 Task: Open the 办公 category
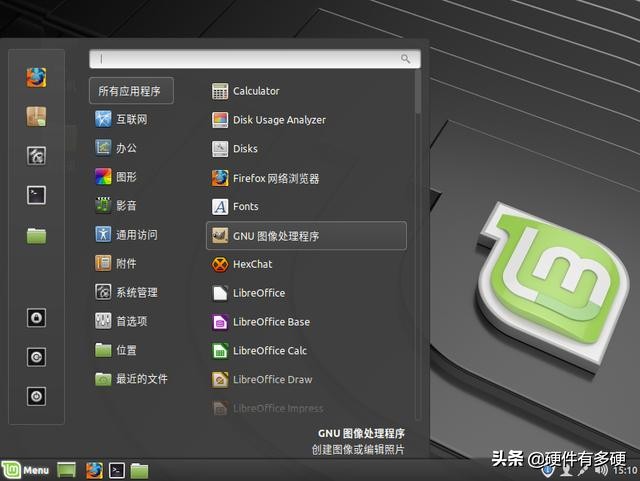click(116, 148)
